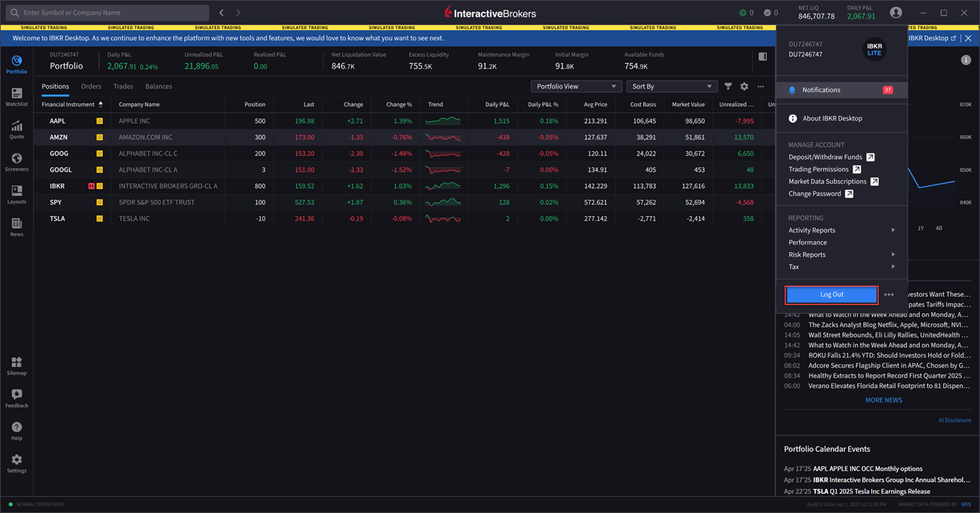The width and height of the screenshot is (980, 513).
Task: Click the TSLA Q1 2025 Earnings Release event
Action: pyautogui.click(x=871, y=492)
